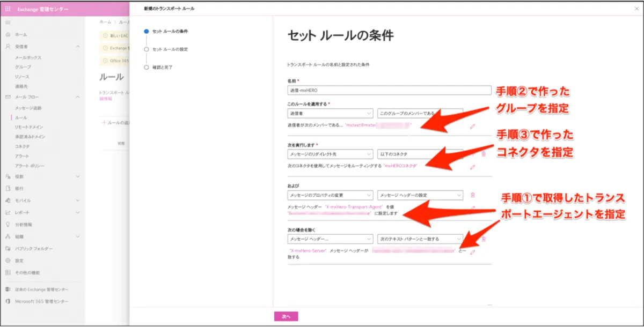
Task: Click pencil icon for X-mxHero-Server exception
Action: click(472, 252)
